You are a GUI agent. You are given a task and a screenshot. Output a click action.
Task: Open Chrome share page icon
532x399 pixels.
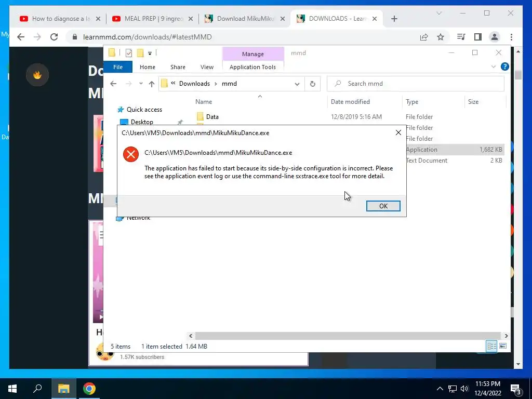point(424,37)
